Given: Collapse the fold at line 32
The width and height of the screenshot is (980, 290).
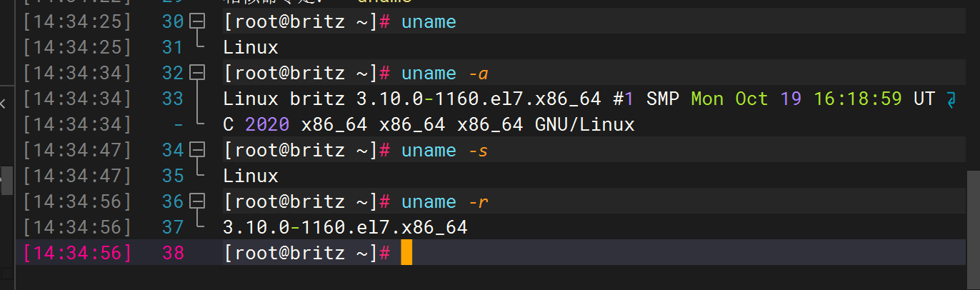Looking at the screenshot, I should click(197, 74).
